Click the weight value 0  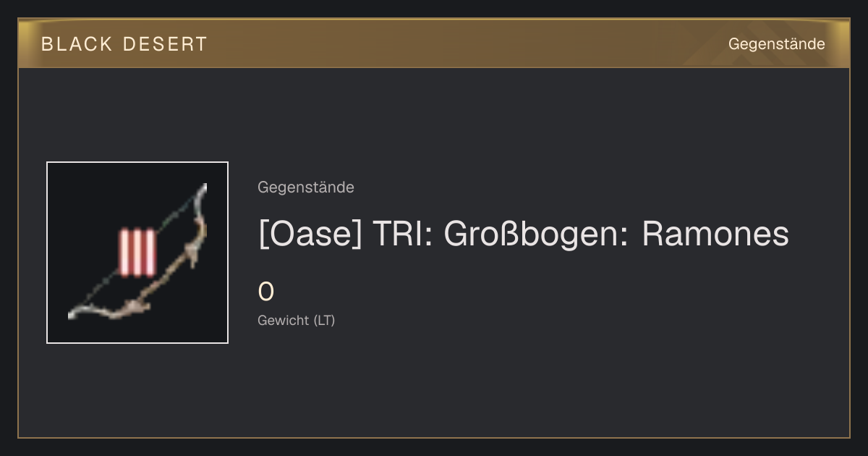[266, 292]
